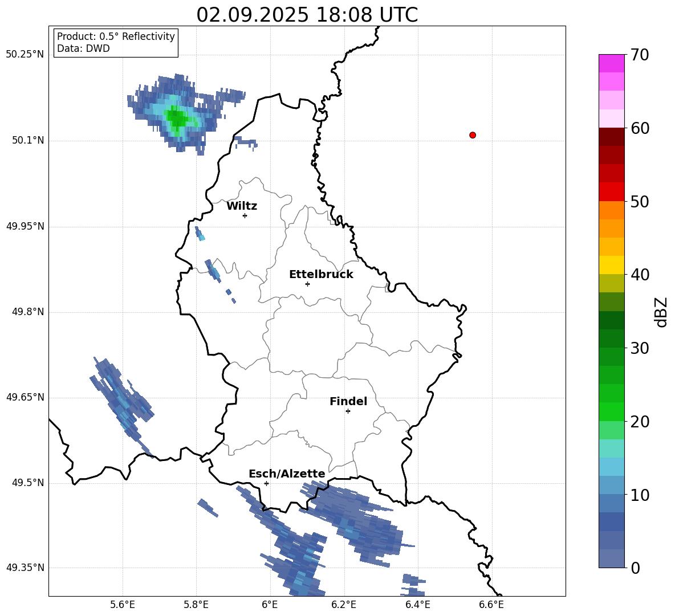Click the 50 value on the colorbar
The image size is (675, 616).
640,202
